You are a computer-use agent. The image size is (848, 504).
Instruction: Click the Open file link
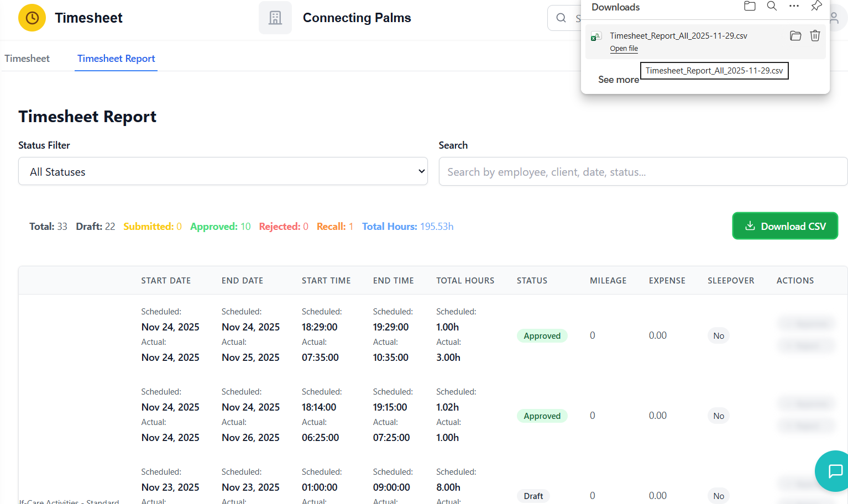pos(624,49)
